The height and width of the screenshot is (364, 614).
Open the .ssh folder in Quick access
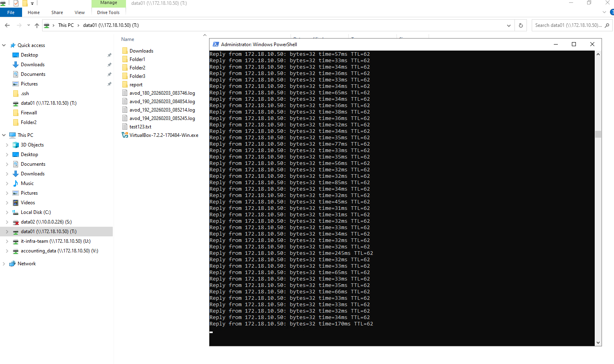point(25,94)
